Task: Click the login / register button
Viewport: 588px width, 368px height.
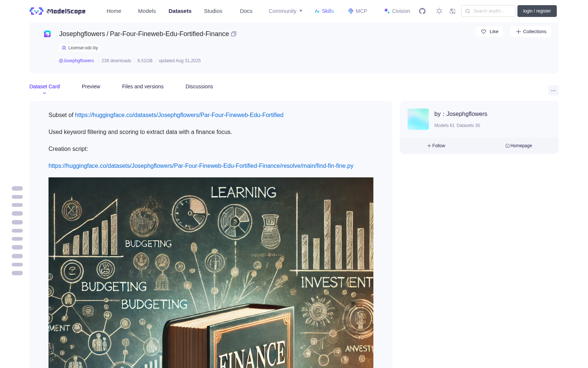Action: (537, 11)
